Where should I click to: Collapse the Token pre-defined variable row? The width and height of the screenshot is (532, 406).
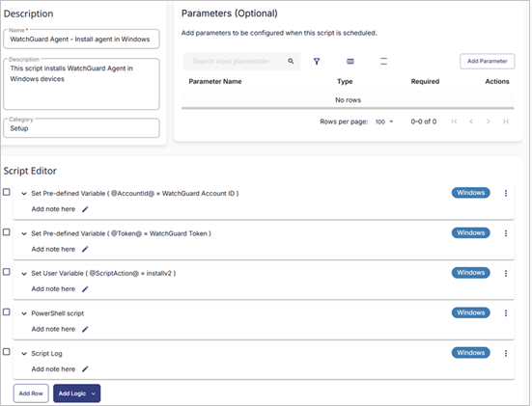[24, 233]
